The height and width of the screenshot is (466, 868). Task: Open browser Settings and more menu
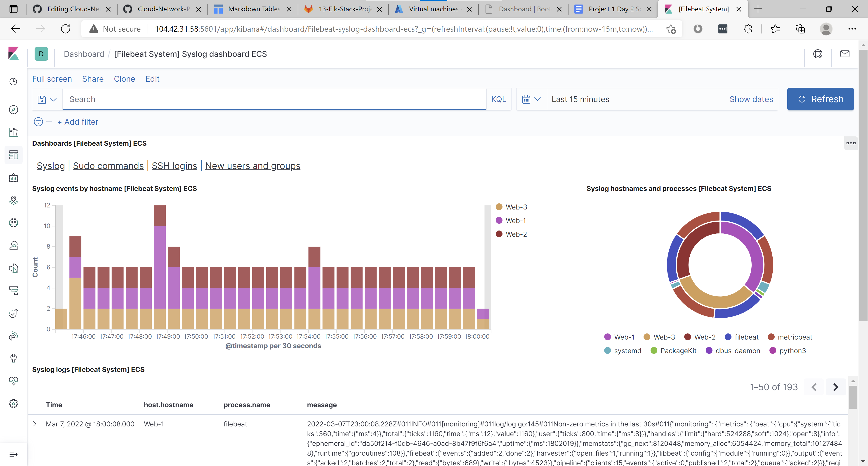(x=852, y=29)
